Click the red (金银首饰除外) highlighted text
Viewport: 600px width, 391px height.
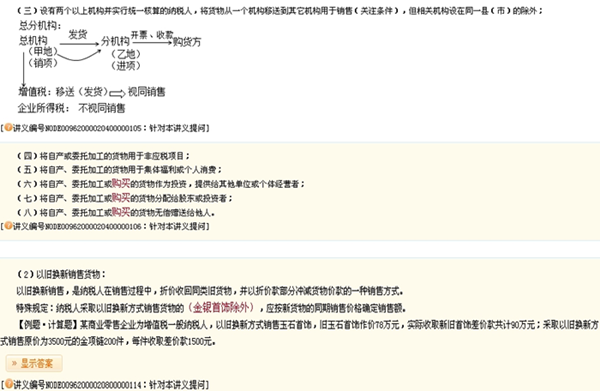[221, 307]
